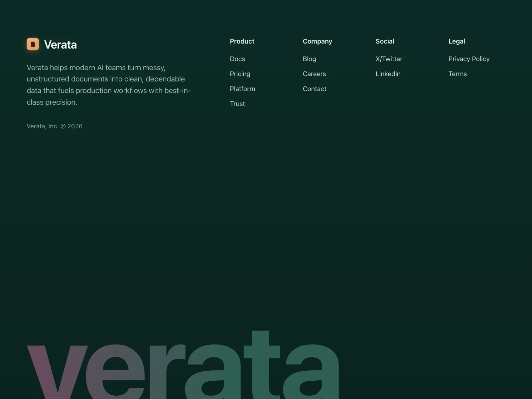This screenshot has width=532, height=399.
Task: Read the Blog
Action: 310,59
